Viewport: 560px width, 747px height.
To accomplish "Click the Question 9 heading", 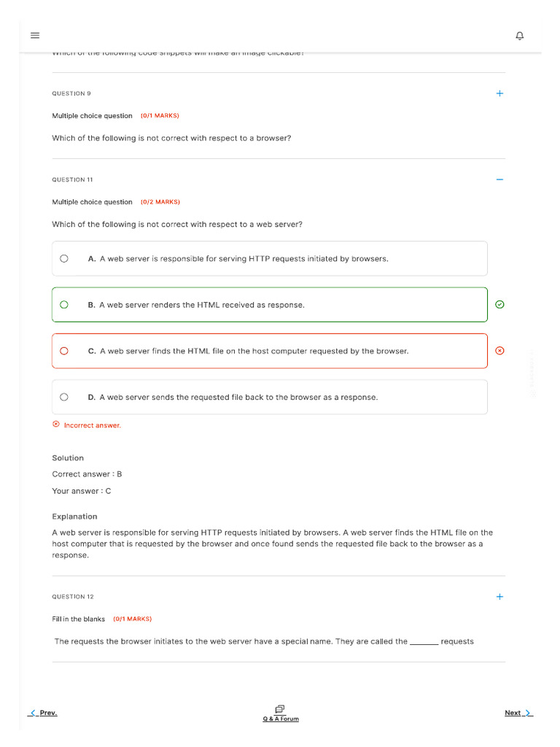I will [71, 93].
